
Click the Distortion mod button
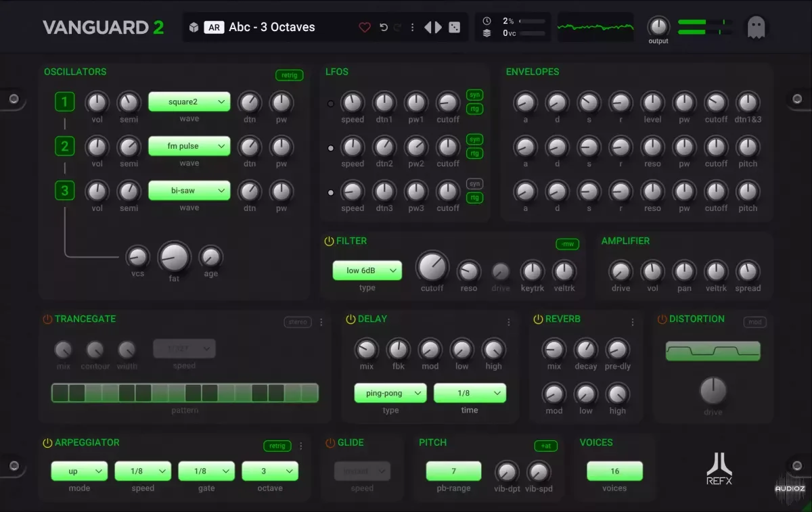pyautogui.click(x=755, y=323)
